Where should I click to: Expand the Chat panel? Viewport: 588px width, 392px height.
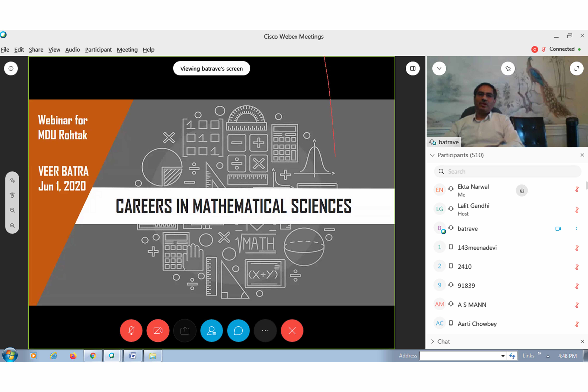coord(433,341)
